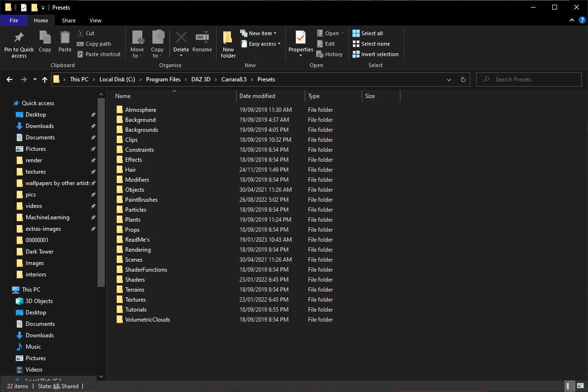Image resolution: width=588 pixels, height=392 pixels.
Task: Sort by Date modified column header
Action: point(270,96)
